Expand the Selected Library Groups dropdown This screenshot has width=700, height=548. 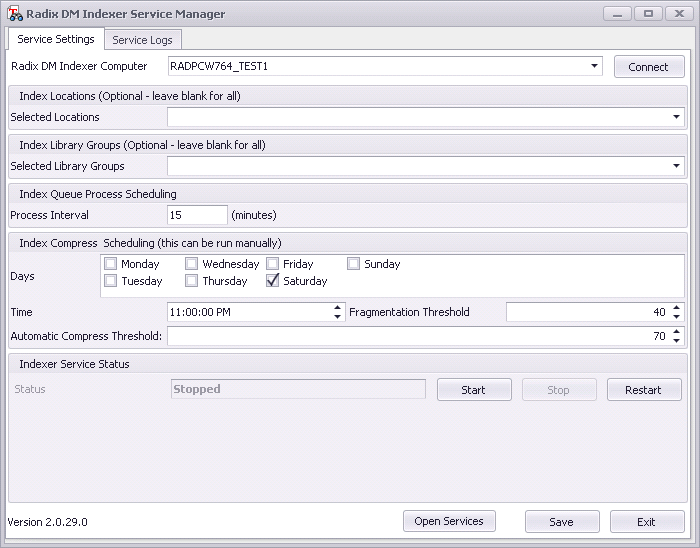click(676, 166)
